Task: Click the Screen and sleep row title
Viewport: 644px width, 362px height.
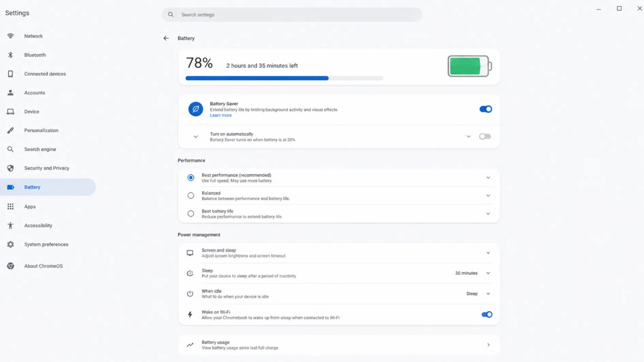Action: 219,250
